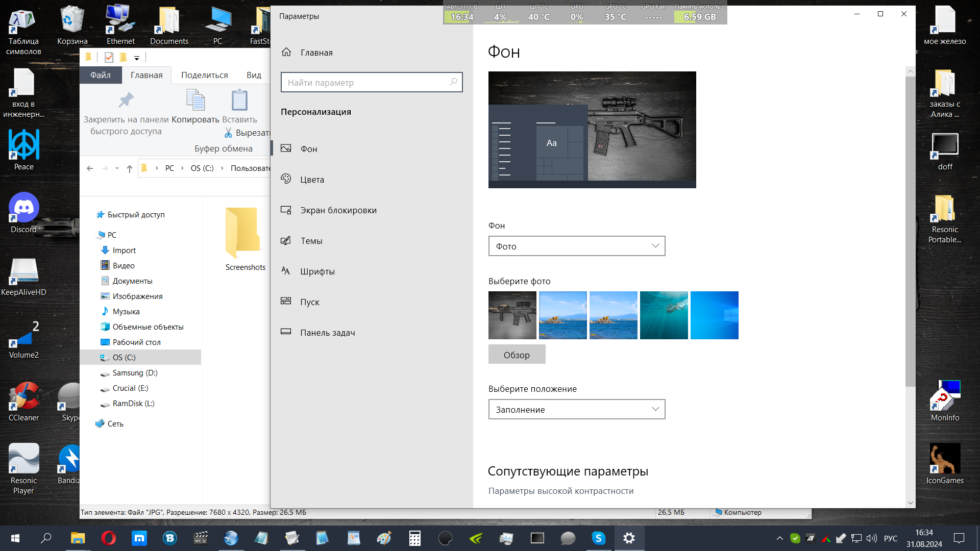Open the Фон type dropdown showing Фото
The height and width of the screenshot is (551, 980).
click(x=576, y=246)
